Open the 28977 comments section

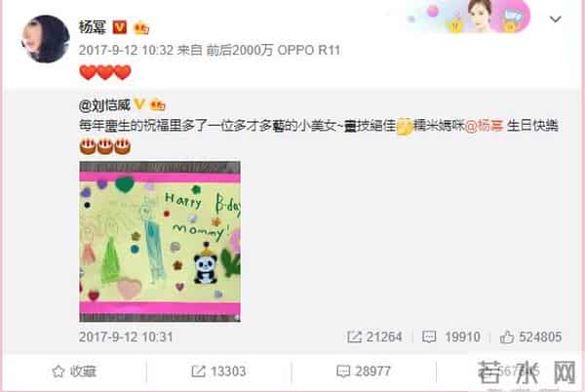(x=364, y=372)
